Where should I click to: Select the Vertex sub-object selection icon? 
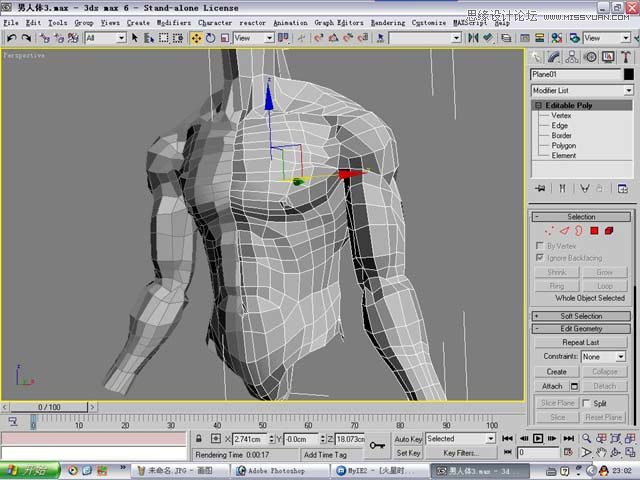pyautogui.click(x=549, y=230)
